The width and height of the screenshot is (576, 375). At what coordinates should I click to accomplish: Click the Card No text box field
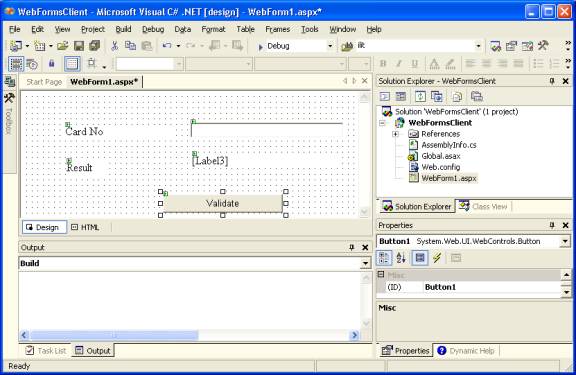tap(267, 130)
